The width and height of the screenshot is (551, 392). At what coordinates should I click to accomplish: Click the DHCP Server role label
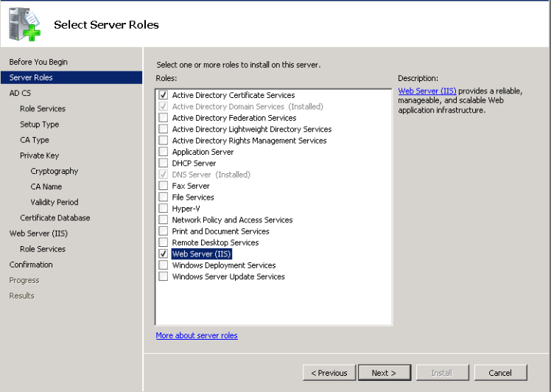click(194, 163)
